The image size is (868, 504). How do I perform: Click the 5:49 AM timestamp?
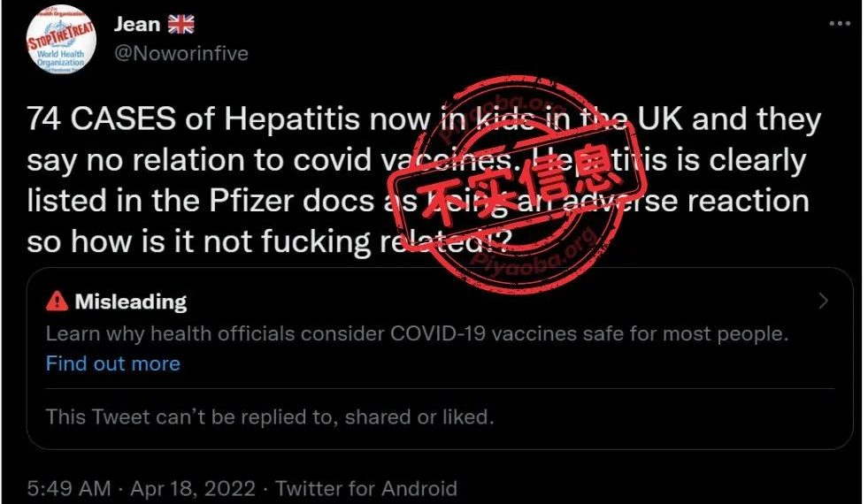coord(69,488)
